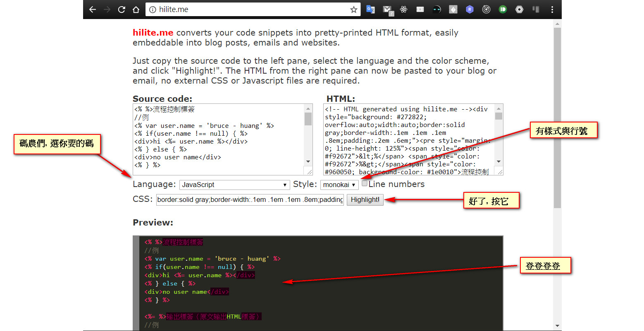Click the main page scrollbar thumb
The image size is (644, 331).
tap(557, 118)
